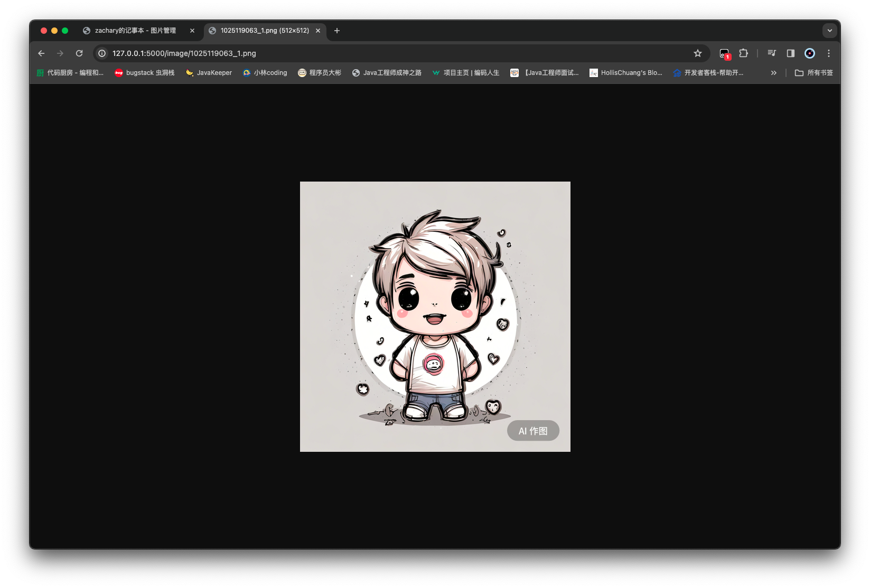Open the extension with red badge 1

725,53
